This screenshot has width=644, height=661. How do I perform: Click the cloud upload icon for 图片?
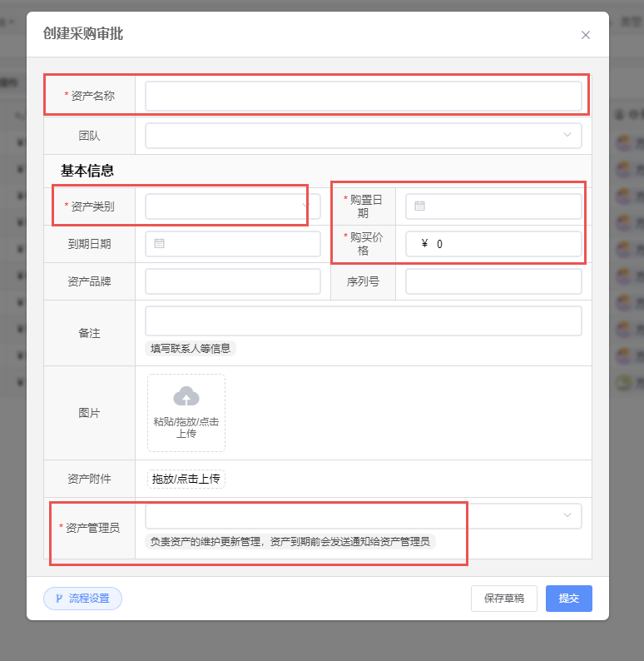click(x=186, y=396)
